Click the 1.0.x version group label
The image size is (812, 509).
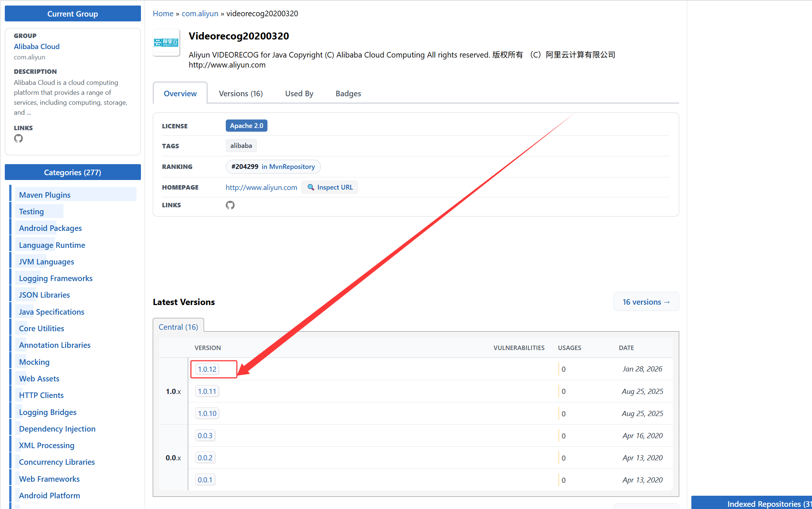point(173,391)
